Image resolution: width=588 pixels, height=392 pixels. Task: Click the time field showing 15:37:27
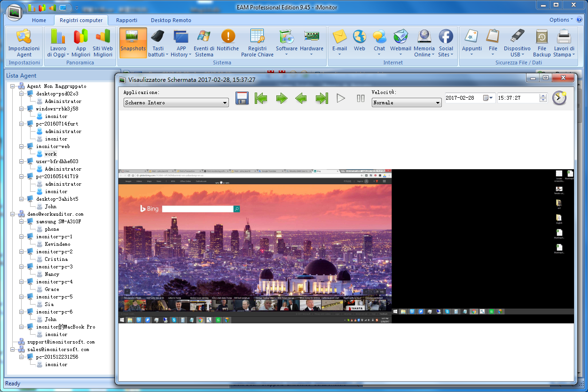[x=517, y=98]
